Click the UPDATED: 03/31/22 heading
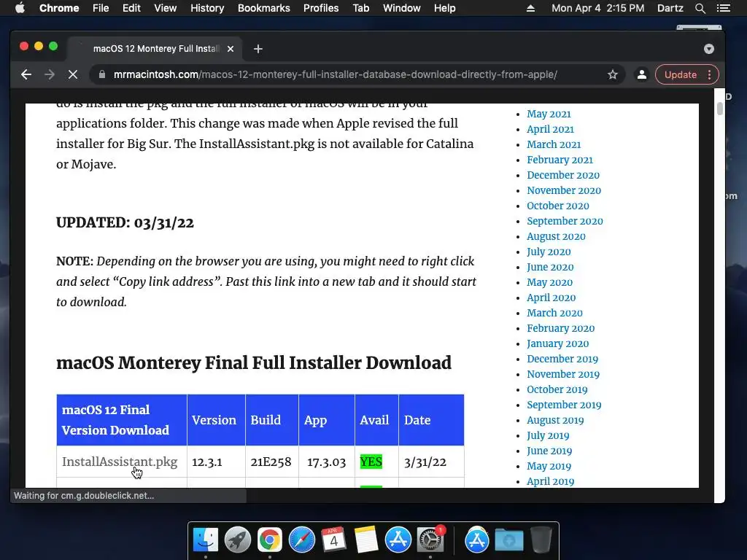The width and height of the screenshot is (747, 560). 125,222
